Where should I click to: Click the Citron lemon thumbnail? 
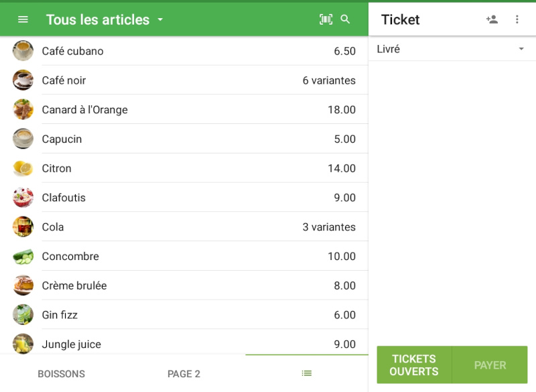[23, 168]
